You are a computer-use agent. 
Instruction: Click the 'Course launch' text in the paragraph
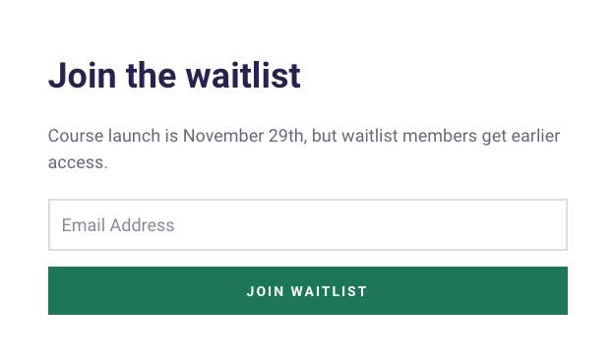[104, 136]
